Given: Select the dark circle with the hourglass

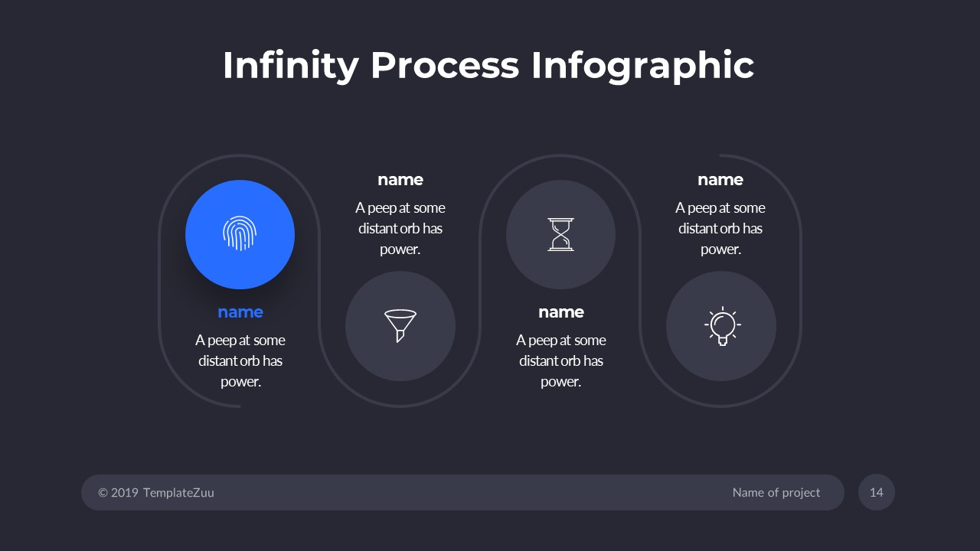Looking at the screenshot, I should [x=560, y=234].
